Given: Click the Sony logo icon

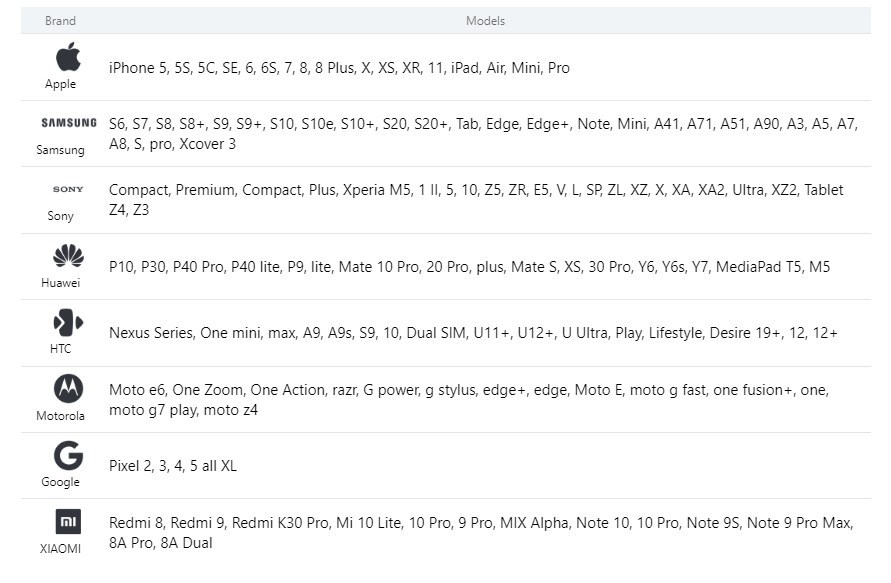Looking at the screenshot, I should (68, 189).
